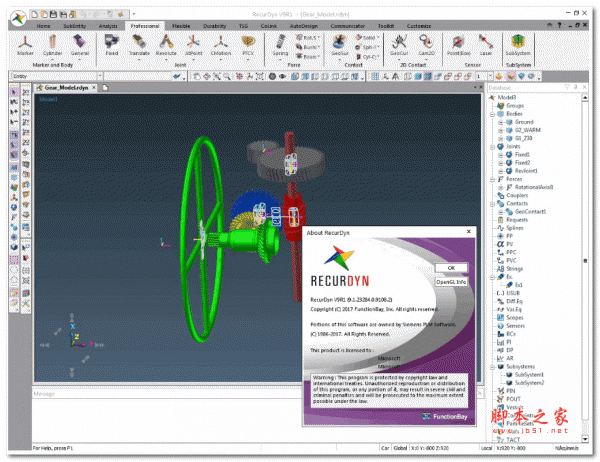Collapse the Joints node in Database
This screenshot has width=600, height=462.
click(491, 146)
